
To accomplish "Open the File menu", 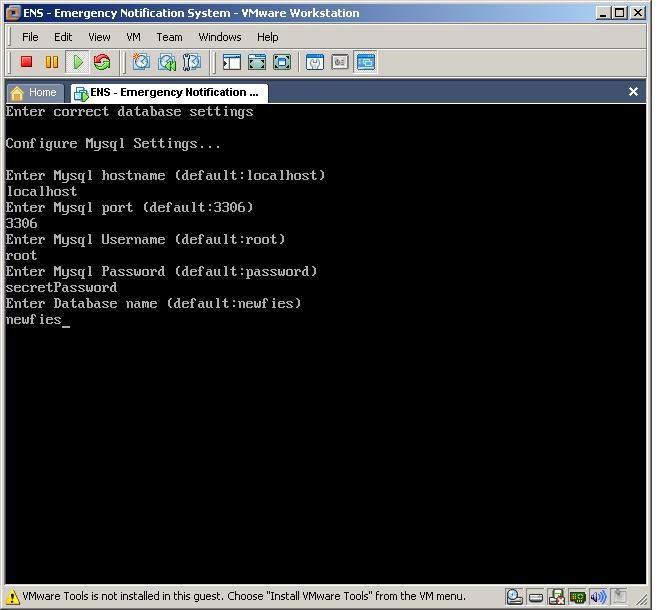I will [x=30, y=37].
